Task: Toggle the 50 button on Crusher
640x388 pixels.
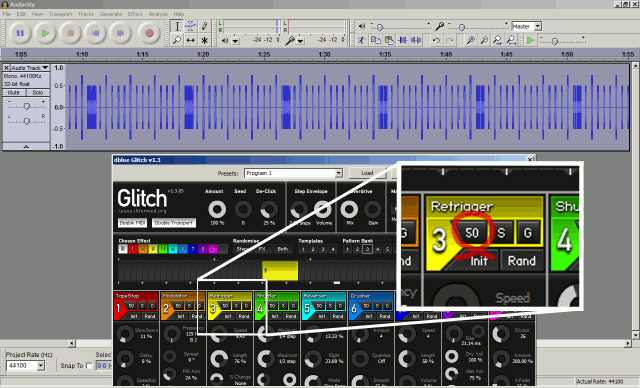Action: coord(366,306)
